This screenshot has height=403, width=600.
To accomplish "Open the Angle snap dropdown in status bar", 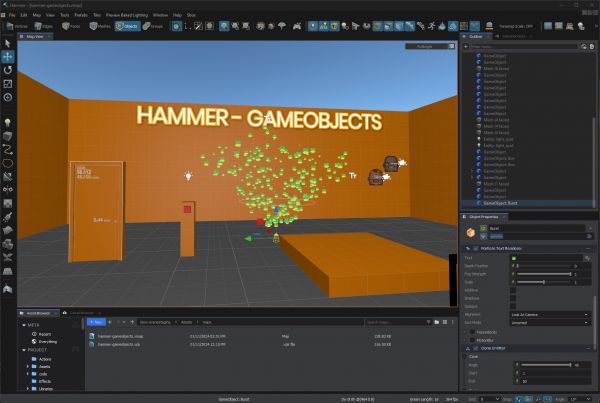I will pos(580,399).
